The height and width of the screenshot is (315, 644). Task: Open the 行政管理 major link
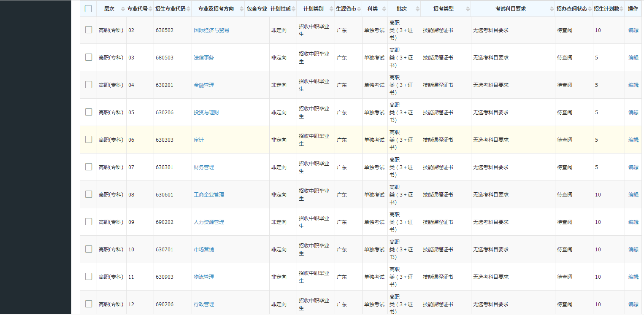tap(204, 304)
